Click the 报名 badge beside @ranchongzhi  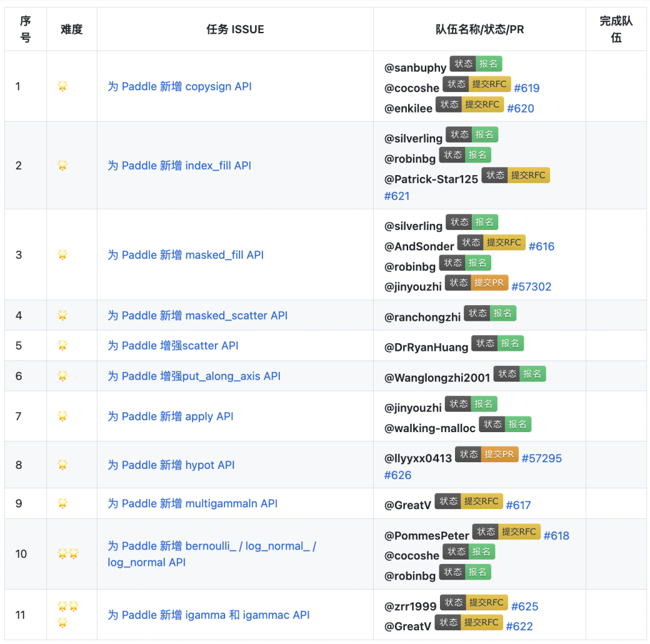pos(490,314)
